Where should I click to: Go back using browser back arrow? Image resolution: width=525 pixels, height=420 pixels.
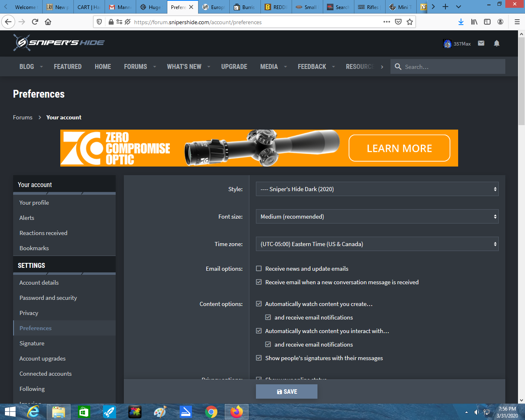(x=9, y=22)
